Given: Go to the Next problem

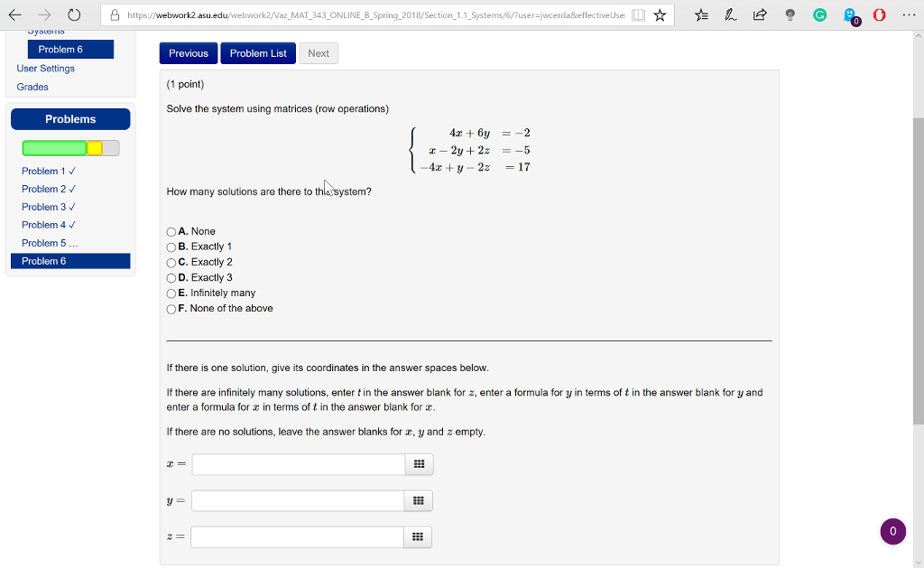Looking at the screenshot, I should [318, 52].
